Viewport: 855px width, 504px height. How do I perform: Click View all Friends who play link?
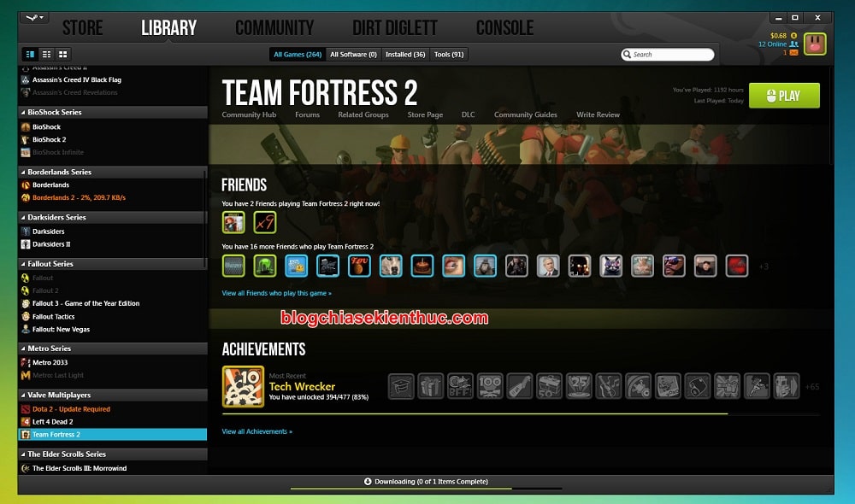pos(276,293)
